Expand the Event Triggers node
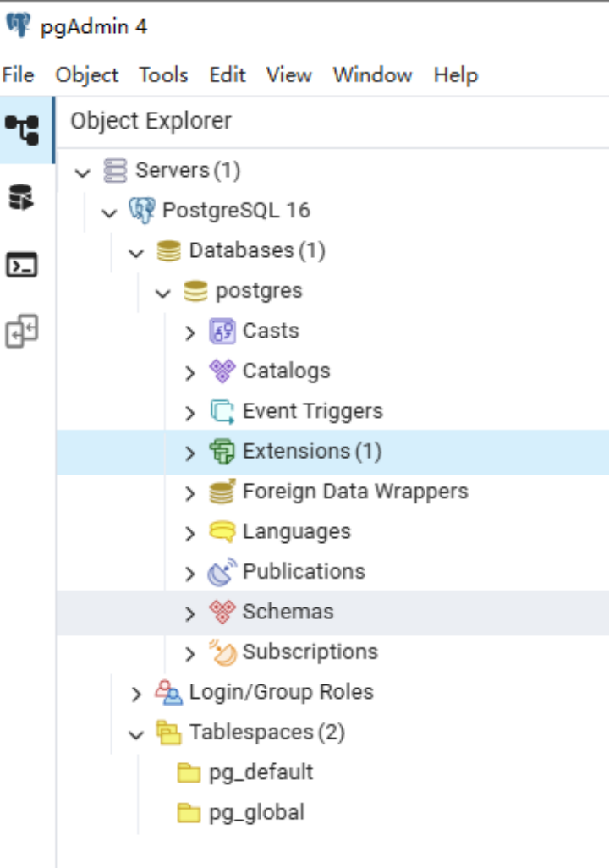Viewport: 609px width, 868px height. 190,413
